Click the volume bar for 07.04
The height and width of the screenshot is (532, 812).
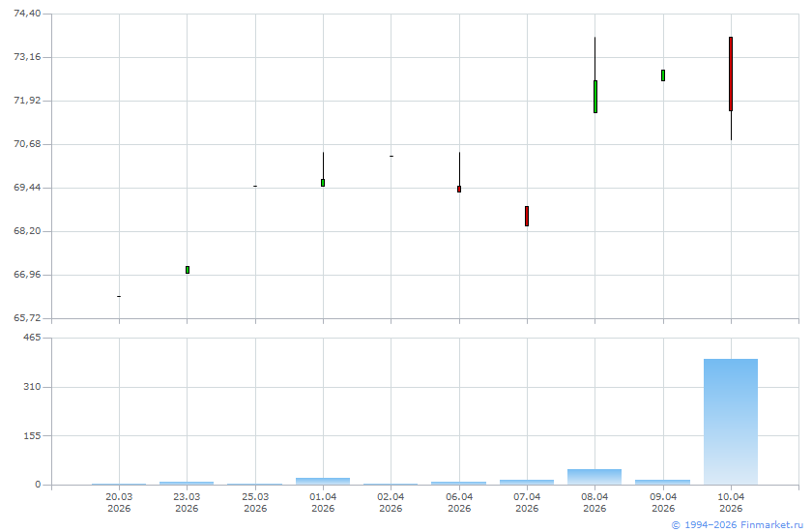pyautogui.click(x=527, y=482)
